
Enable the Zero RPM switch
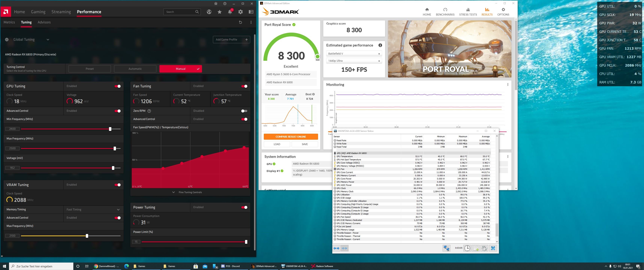244,111
